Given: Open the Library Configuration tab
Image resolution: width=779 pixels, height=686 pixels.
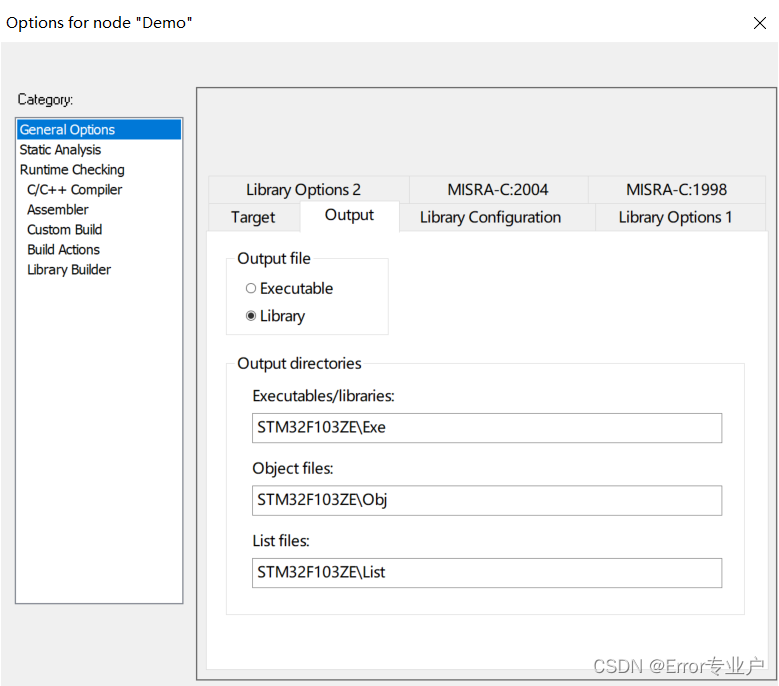Looking at the screenshot, I should (x=490, y=218).
